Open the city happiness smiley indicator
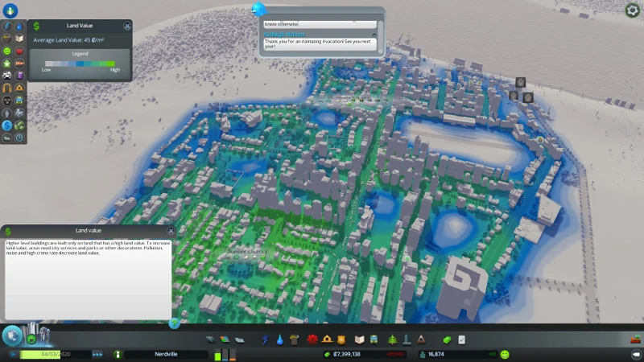This screenshot has height=362, width=644. click(505, 354)
